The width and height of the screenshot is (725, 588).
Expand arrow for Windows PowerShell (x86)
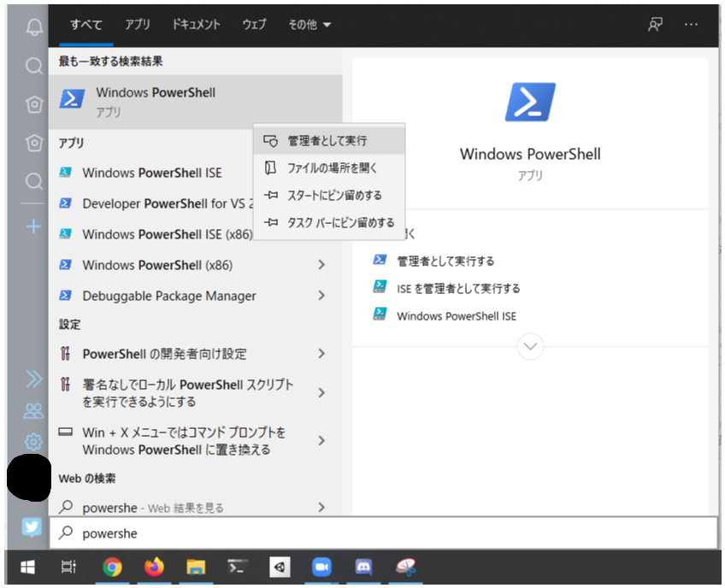[x=321, y=265]
